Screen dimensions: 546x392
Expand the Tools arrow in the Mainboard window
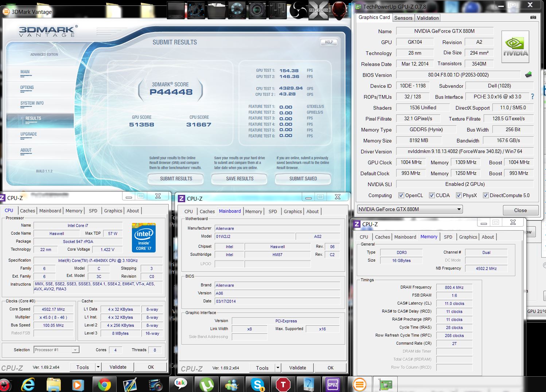[x=278, y=368]
